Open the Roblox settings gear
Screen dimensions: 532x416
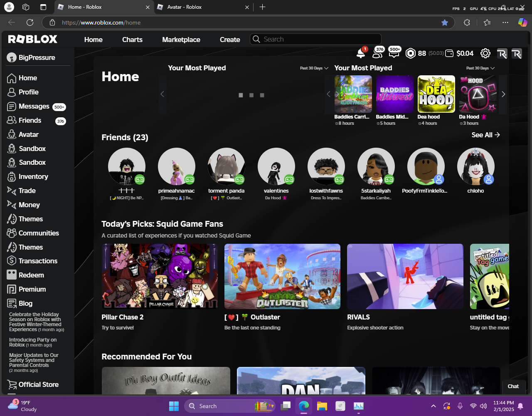click(x=485, y=53)
